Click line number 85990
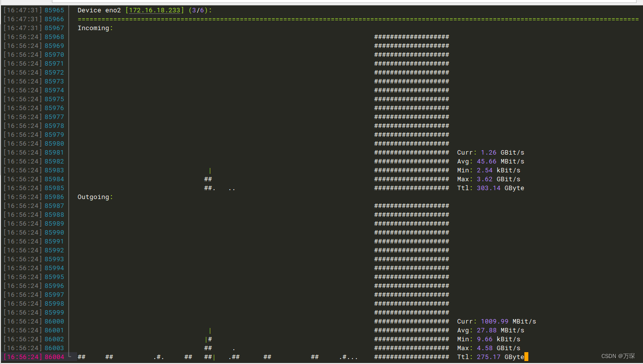This screenshot has width=643, height=364. point(54,233)
